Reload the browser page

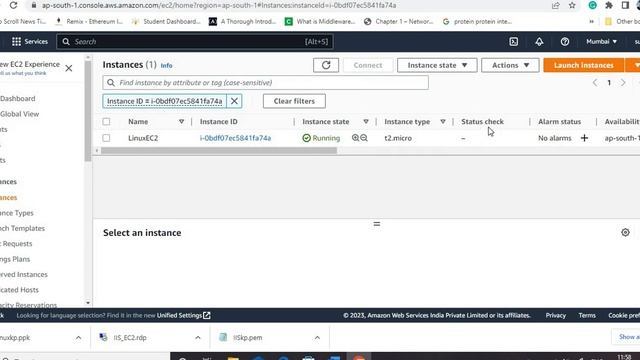click(13, 5)
